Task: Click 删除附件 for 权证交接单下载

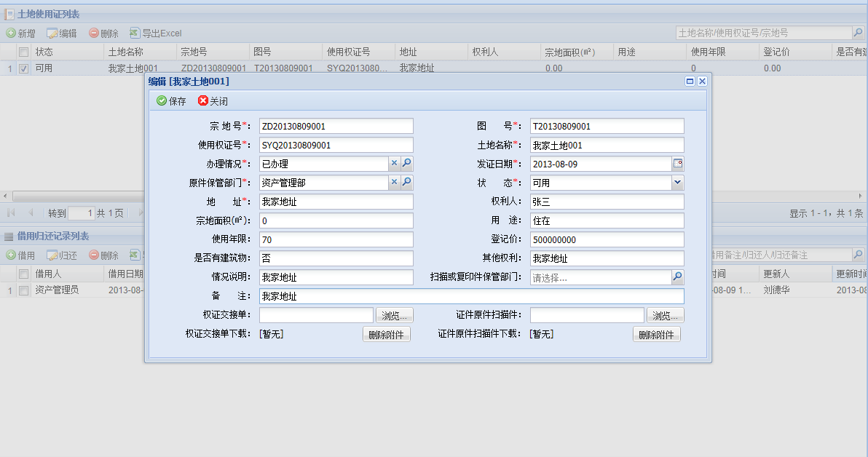Action: (387, 334)
